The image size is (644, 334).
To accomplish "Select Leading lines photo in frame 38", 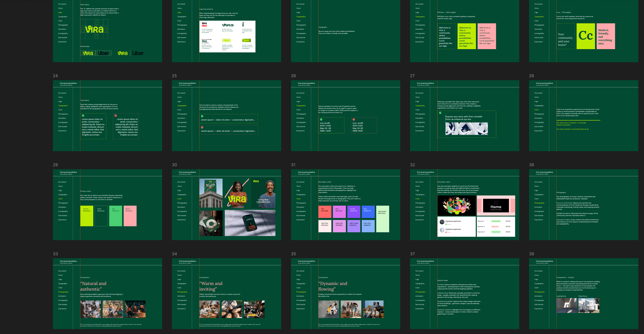I will pos(567,306).
